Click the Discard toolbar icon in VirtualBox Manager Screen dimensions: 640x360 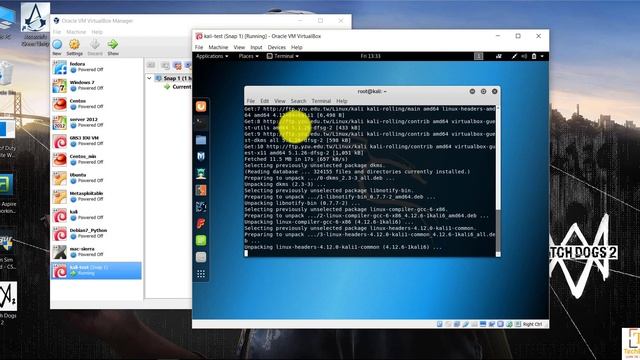[x=95, y=47]
